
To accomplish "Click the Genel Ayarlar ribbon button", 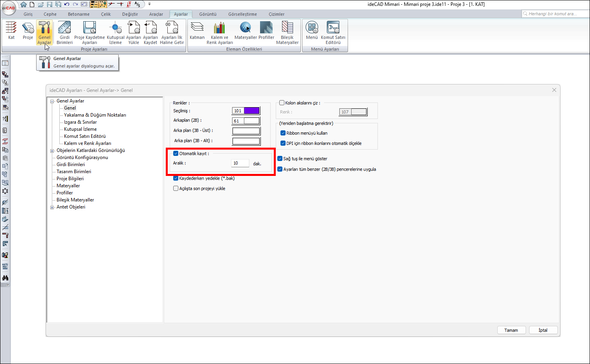I will pyautogui.click(x=44, y=33).
